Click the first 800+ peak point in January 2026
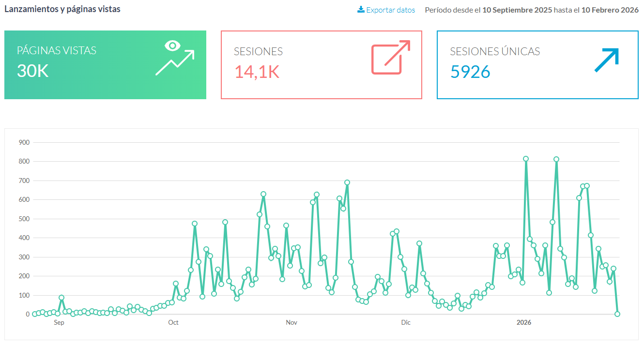 (x=526, y=159)
